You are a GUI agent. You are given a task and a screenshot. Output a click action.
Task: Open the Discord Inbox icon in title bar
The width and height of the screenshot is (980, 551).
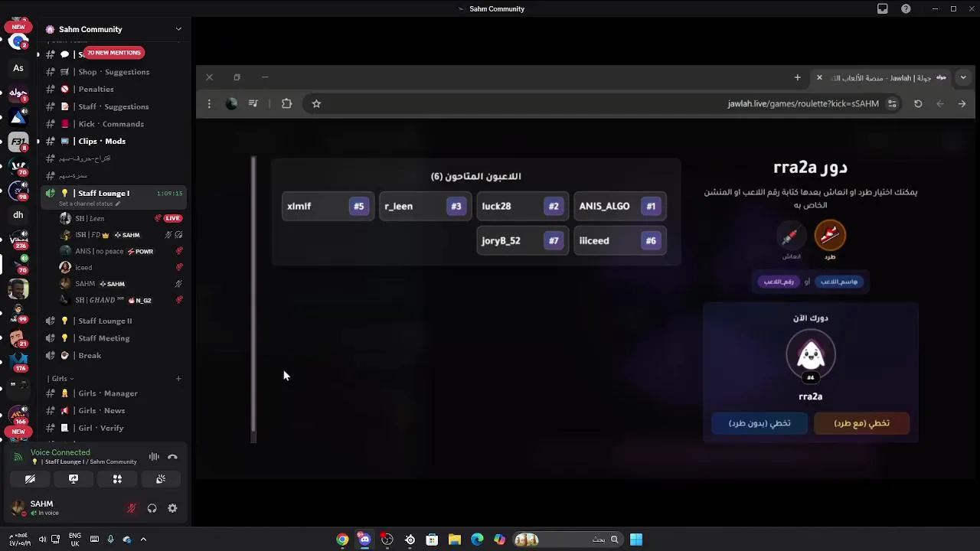(883, 9)
